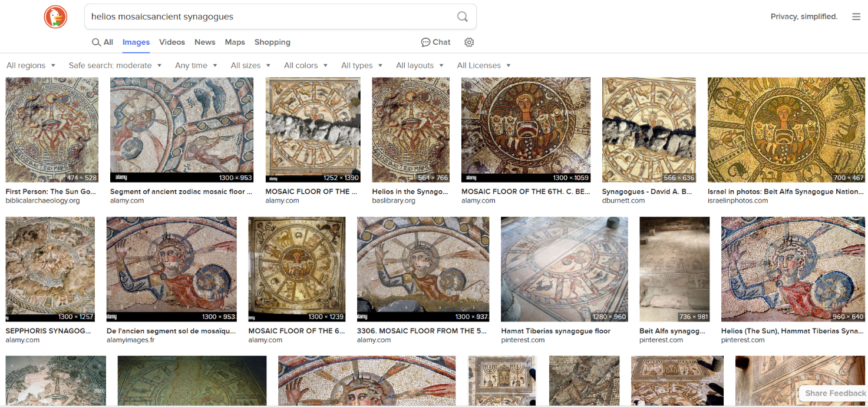
Task: Open search settings gear icon
Action: tap(469, 42)
